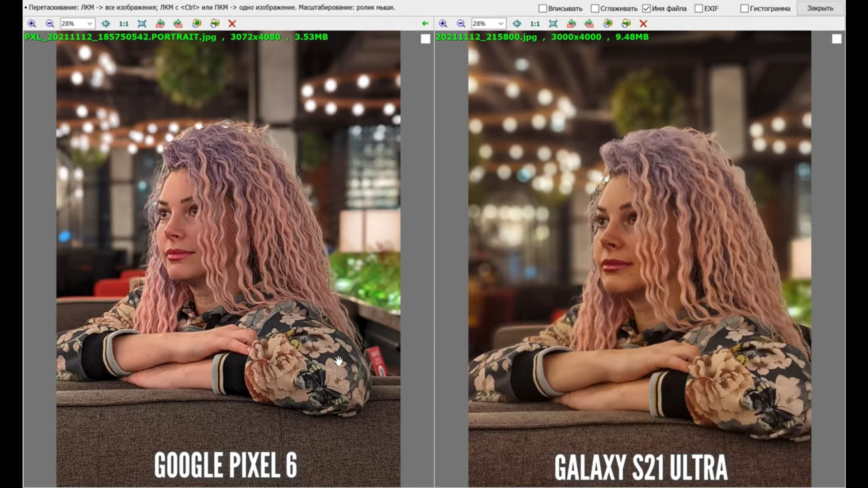Center the right panel image with crosshair icon
The width and height of the screenshot is (868, 488).
coord(517,23)
